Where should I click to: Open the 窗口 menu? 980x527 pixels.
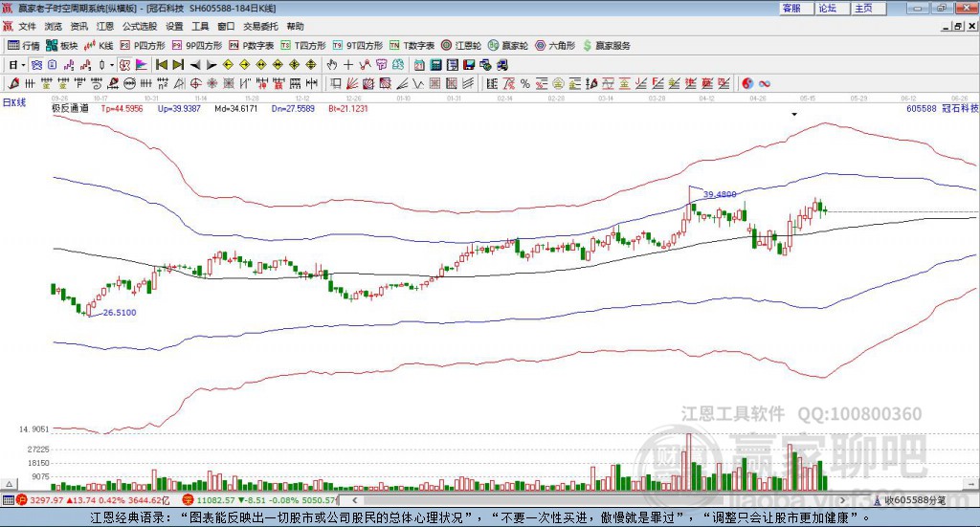226,26
